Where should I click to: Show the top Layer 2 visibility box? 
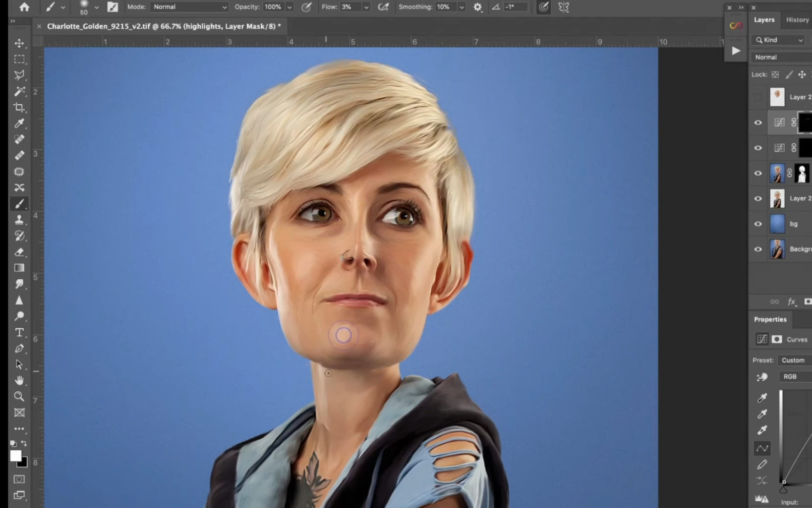click(x=758, y=97)
